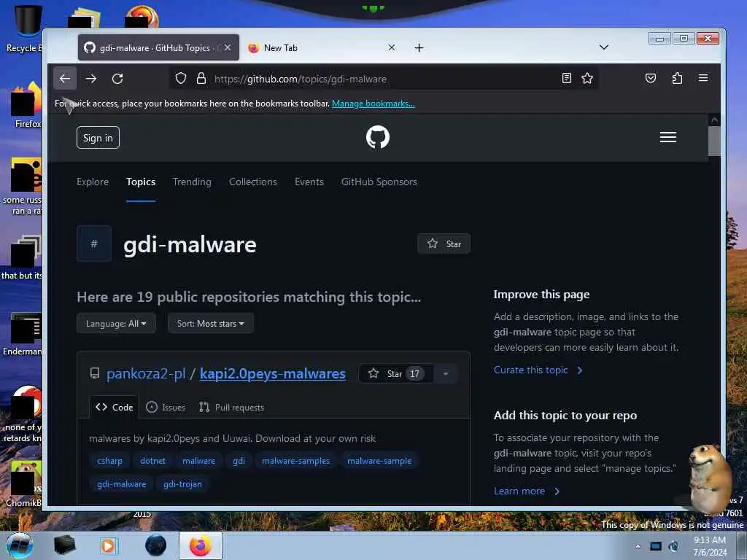The width and height of the screenshot is (747, 560).
Task: Open the Collections tab
Action: click(253, 182)
